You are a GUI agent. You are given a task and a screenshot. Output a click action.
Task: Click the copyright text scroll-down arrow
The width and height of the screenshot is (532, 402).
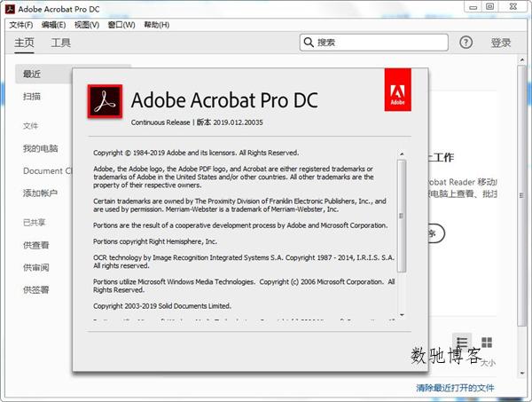tap(402, 315)
